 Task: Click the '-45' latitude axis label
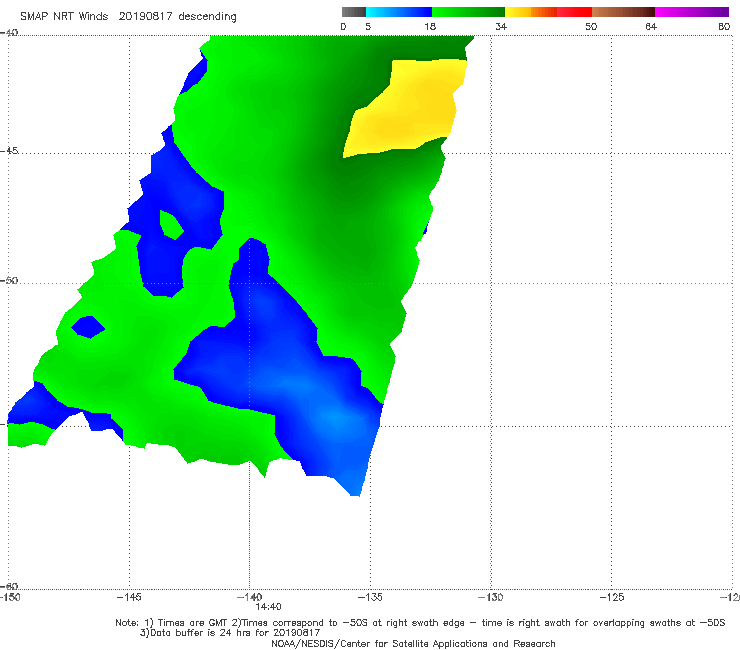pyautogui.click(x=9, y=151)
